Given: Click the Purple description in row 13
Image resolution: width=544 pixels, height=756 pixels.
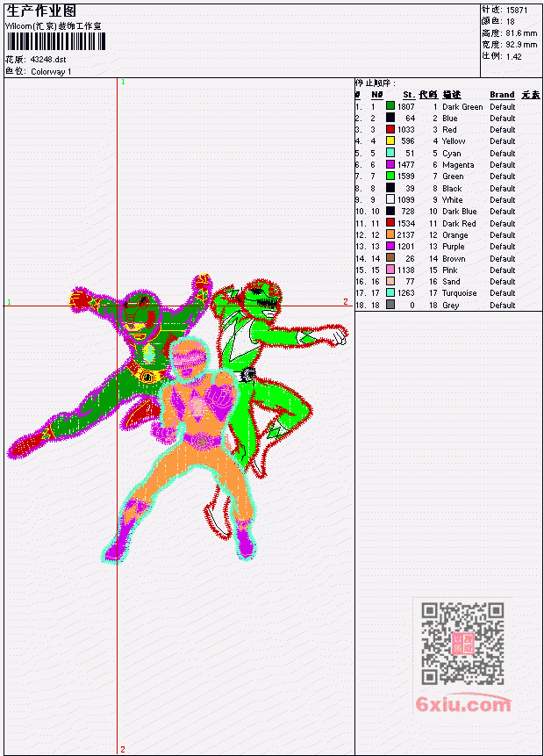Looking at the screenshot, I should (454, 247).
